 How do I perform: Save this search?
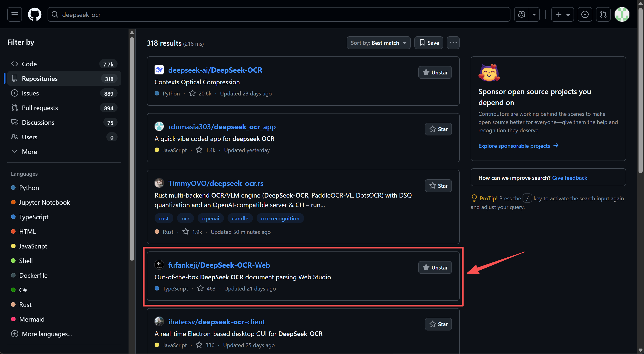coord(429,43)
